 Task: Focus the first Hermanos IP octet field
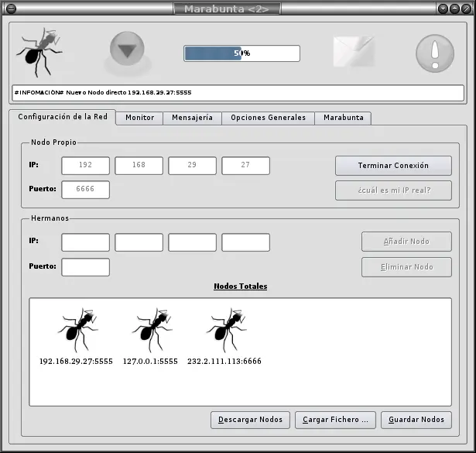coord(85,242)
